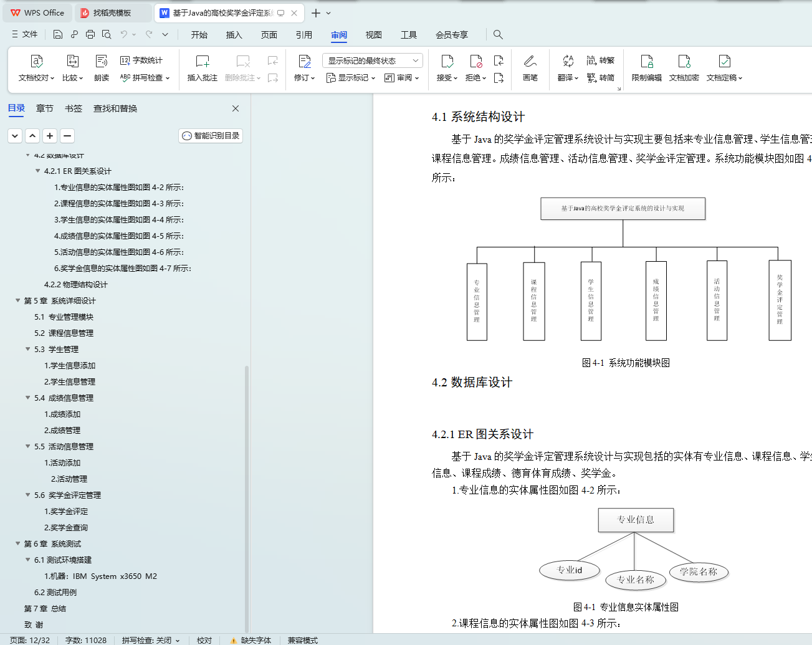Viewport: 812px width, 645px height.
Task: Go to next comment icon
Action: (273, 78)
